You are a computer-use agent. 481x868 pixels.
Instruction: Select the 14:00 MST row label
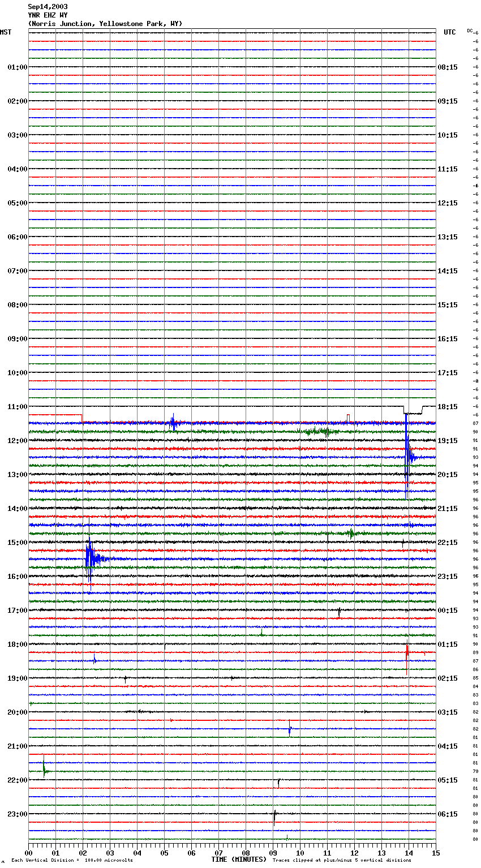[x=17, y=509]
